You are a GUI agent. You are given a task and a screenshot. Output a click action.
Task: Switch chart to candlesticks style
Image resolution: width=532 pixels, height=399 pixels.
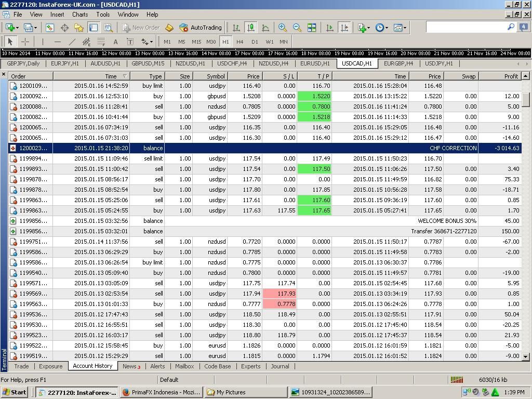pos(251,28)
